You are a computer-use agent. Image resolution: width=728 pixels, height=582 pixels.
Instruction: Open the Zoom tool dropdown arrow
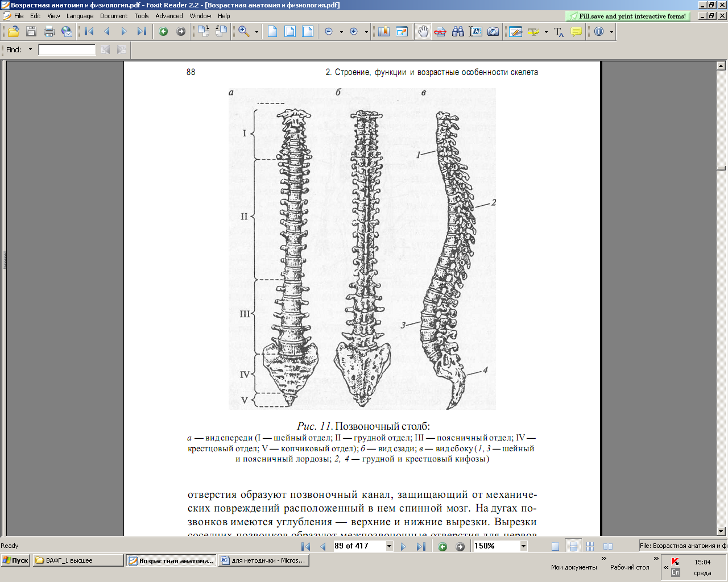coord(257,32)
